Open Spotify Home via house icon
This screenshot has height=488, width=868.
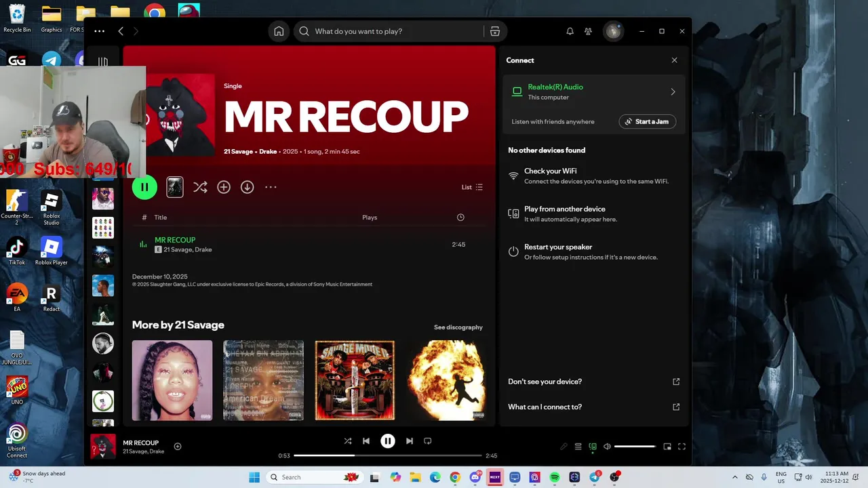coord(279,31)
